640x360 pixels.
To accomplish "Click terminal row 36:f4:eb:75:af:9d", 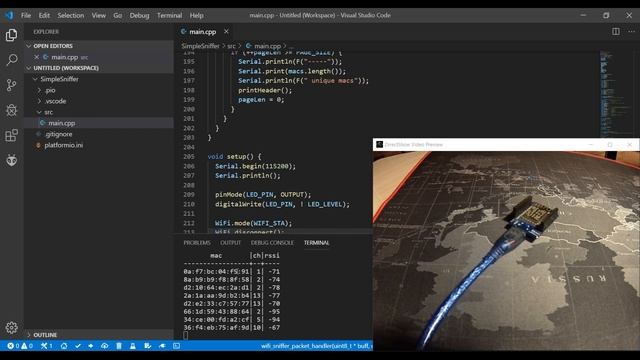I will [231, 327].
